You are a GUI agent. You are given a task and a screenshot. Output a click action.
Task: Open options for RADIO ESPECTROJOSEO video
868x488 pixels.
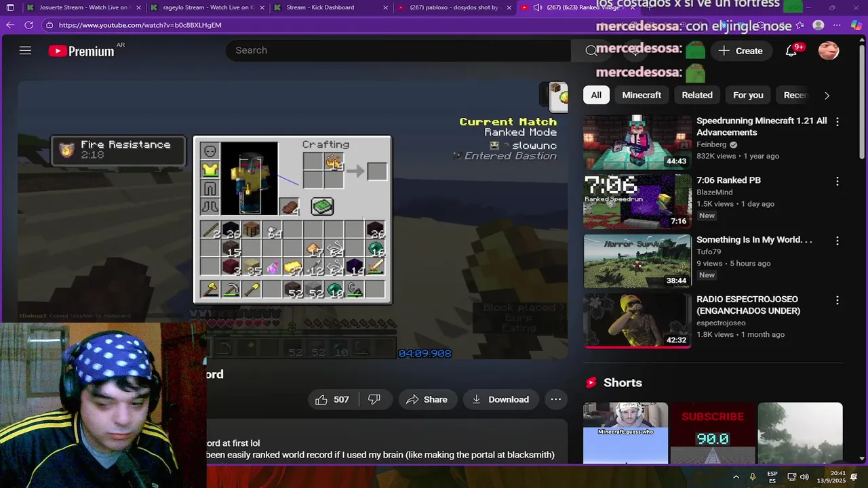click(x=837, y=300)
